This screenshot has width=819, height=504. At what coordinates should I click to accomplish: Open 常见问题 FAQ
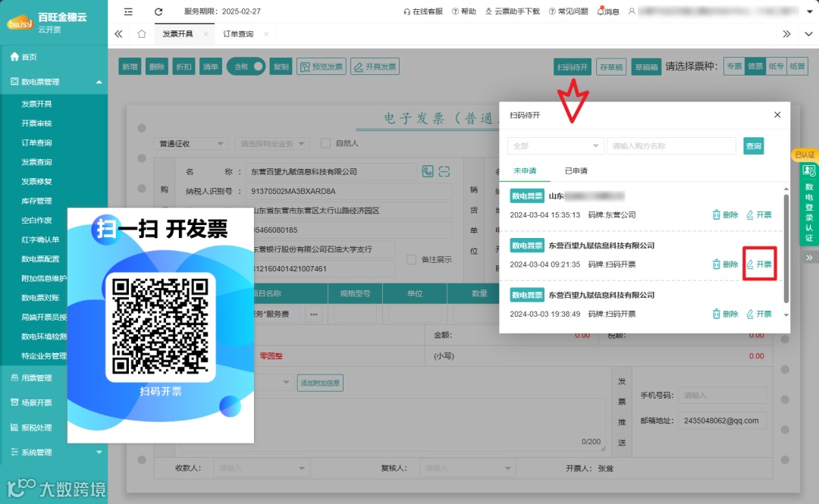pos(568,11)
